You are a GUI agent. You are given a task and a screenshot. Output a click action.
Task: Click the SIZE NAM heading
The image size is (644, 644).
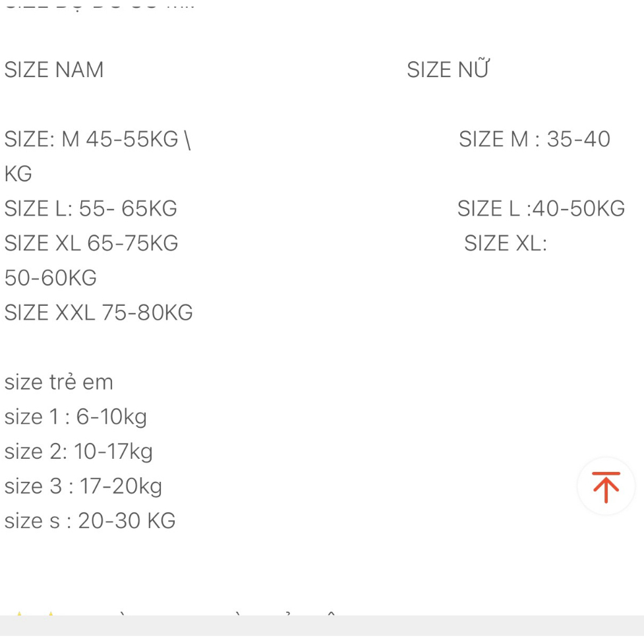tap(54, 70)
